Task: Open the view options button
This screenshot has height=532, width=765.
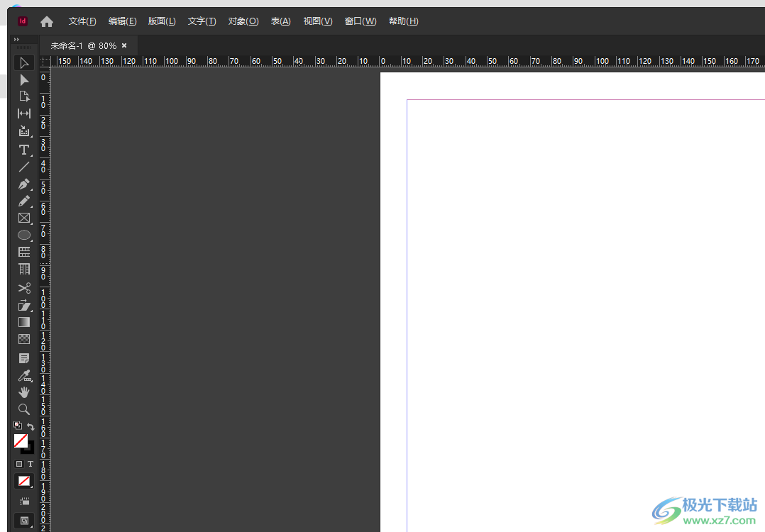Action: [x=24, y=501]
